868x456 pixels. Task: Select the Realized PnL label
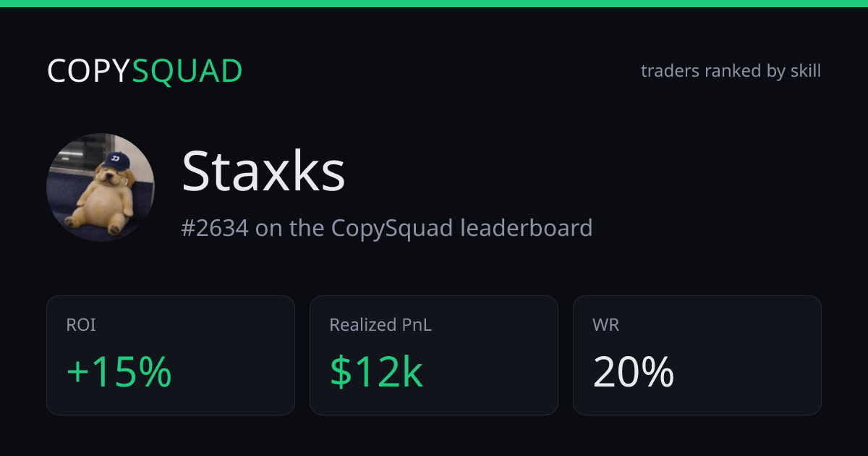tap(380, 326)
